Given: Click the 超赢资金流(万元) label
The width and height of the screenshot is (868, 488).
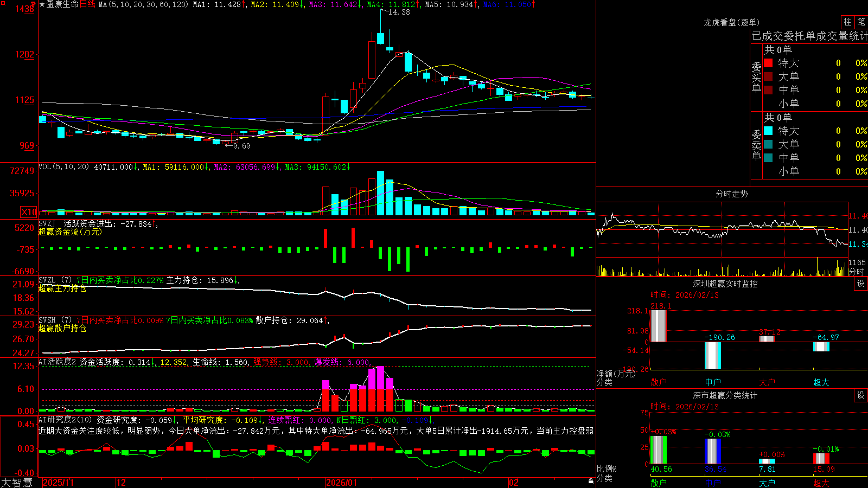Looking at the screenshot, I should tap(70, 232).
